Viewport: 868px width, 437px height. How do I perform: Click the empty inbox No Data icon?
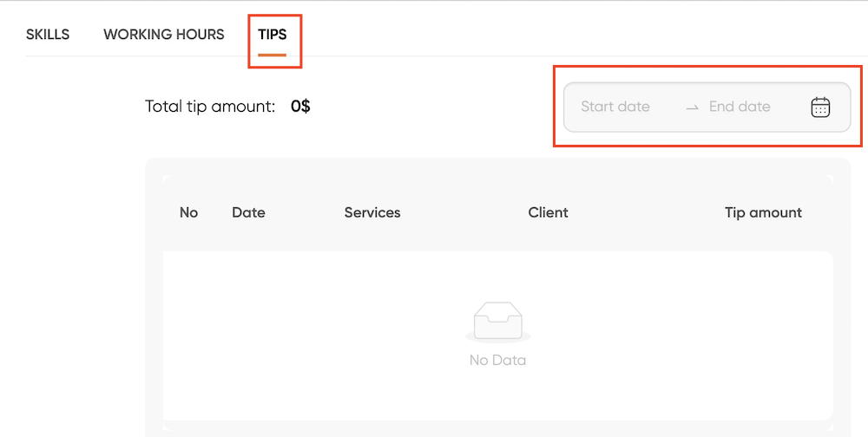[x=497, y=322]
